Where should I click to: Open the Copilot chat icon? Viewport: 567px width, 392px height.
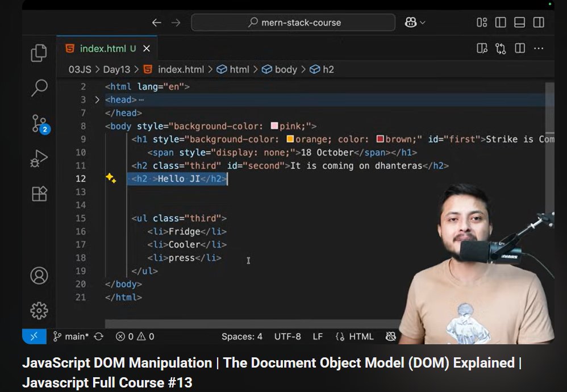[x=410, y=22]
